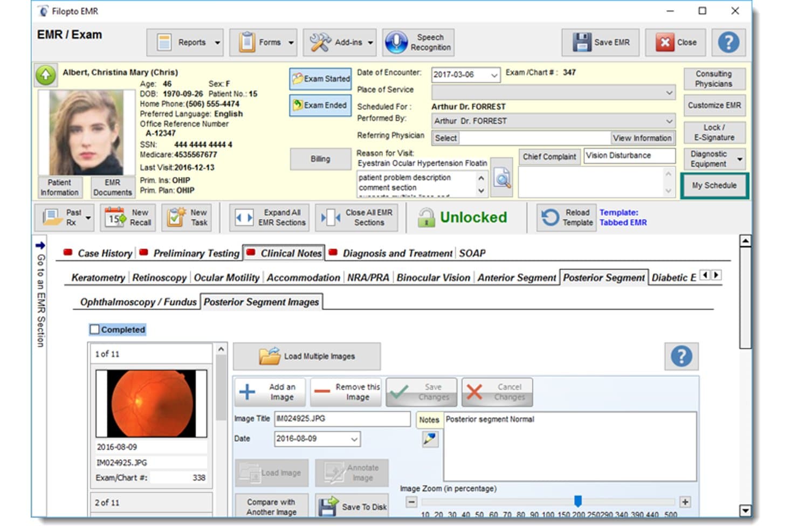
Task: Open the Add-ins dropdown menu
Action: (x=340, y=42)
